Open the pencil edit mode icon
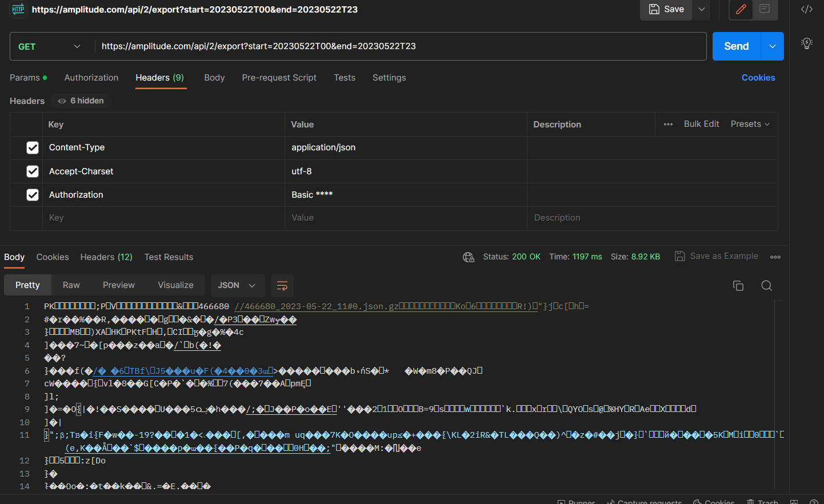The image size is (824, 504). point(741,9)
